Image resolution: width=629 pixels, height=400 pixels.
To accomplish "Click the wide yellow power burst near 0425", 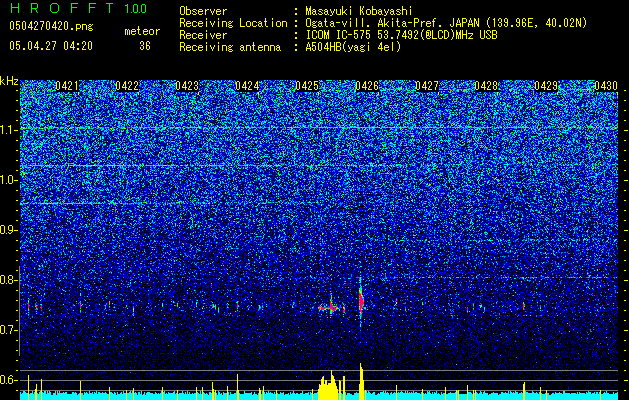I will point(329,387).
